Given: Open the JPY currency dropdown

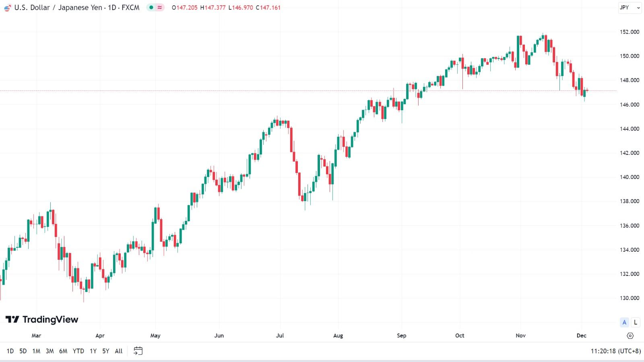Looking at the screenshot, I should click(630, 8).
